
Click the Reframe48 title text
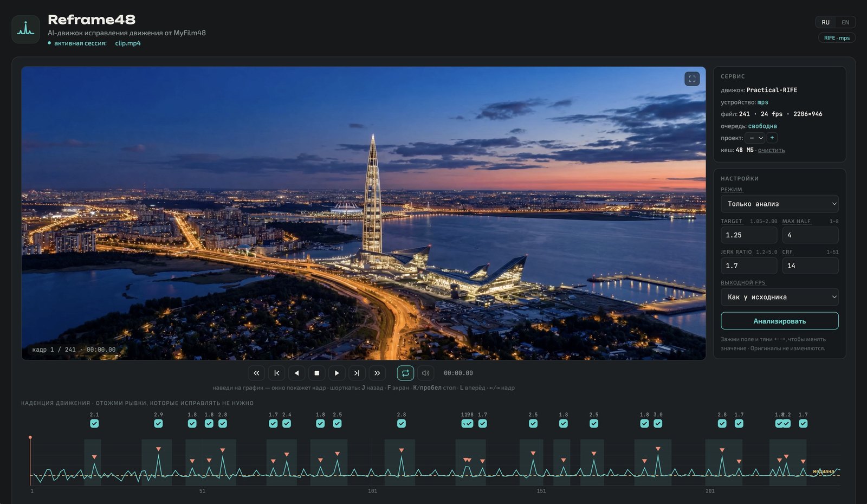[x=92, y=20]
